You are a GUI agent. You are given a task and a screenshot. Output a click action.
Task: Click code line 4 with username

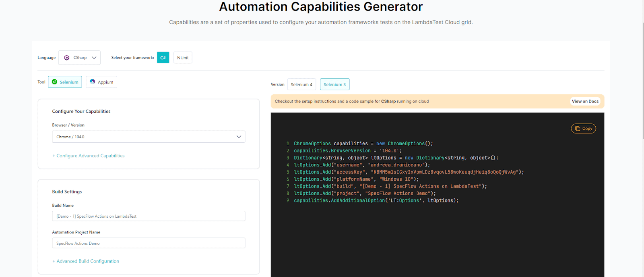coord(362,165)
